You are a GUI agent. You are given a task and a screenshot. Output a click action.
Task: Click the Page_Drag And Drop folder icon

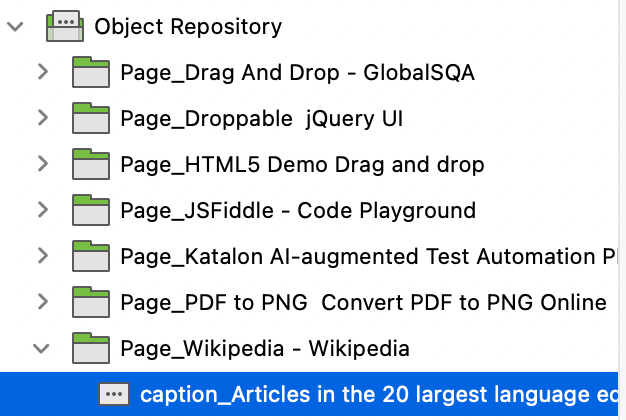tap(91, 72)
